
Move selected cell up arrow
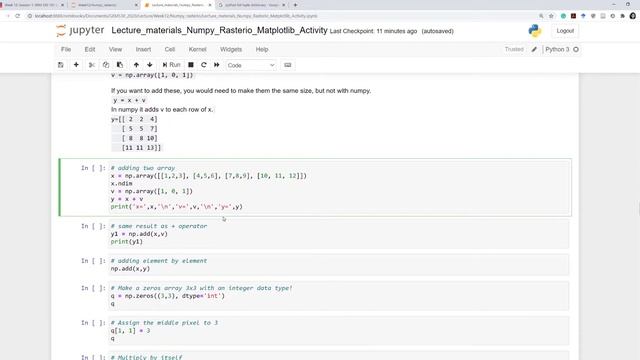136,65
